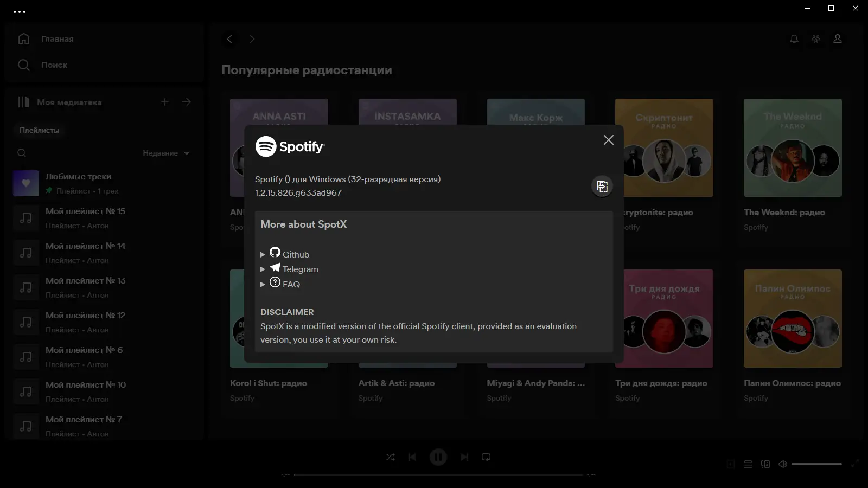Click the Любимые треки heart cover
The height and width of the screenshot is (488, 868).
click(x=26, y=183)
